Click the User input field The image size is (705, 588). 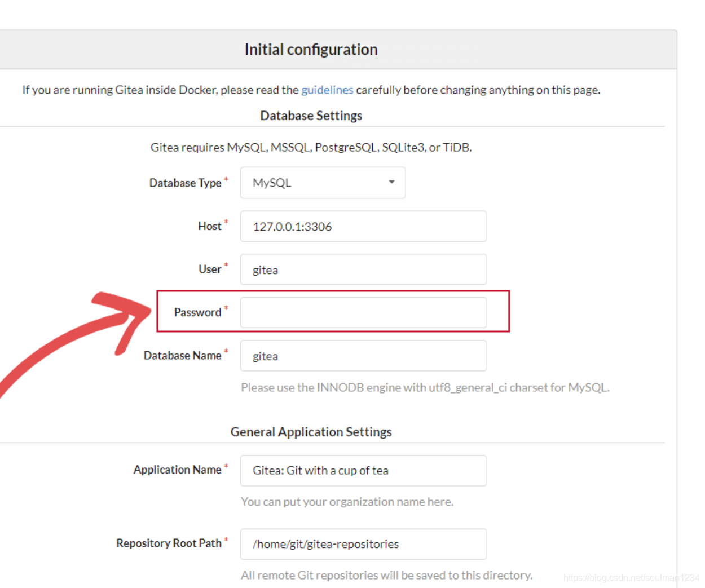point(363,269)
